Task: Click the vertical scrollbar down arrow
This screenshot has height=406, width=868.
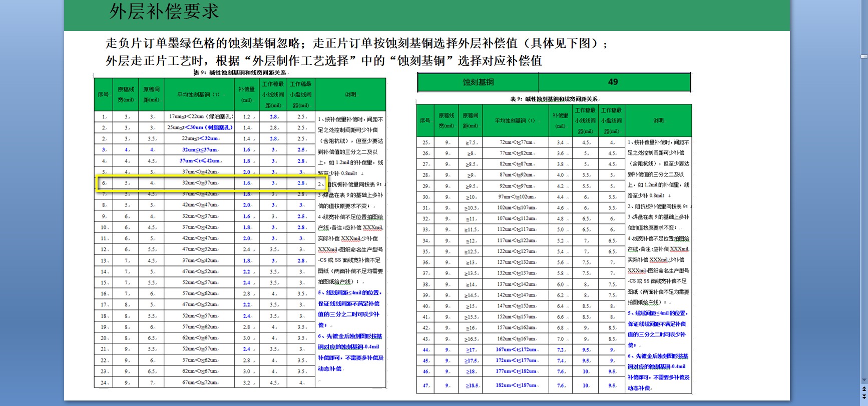Action: 864,380
